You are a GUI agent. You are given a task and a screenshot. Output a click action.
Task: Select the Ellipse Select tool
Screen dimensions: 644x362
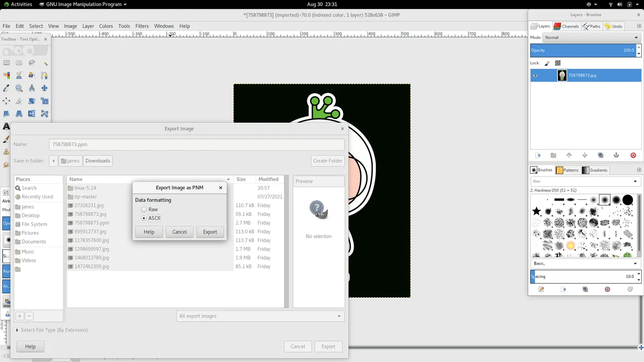point(19,63)
